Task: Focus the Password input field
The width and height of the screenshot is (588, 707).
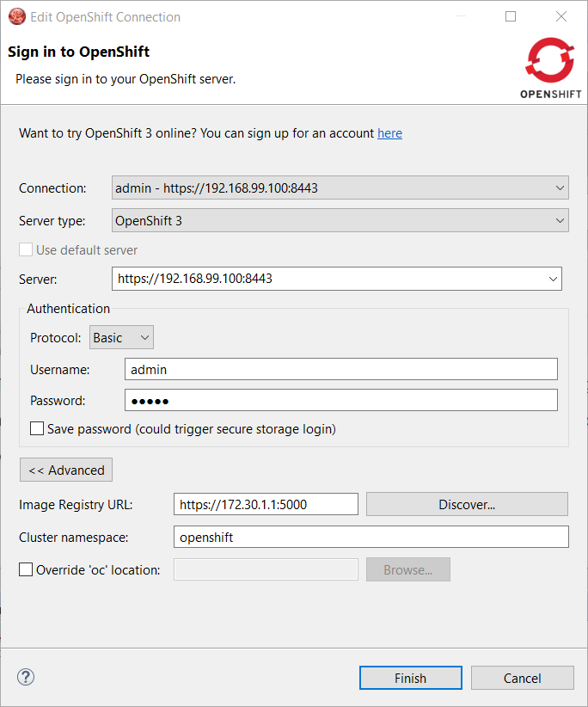Action: tap(340, 401)
